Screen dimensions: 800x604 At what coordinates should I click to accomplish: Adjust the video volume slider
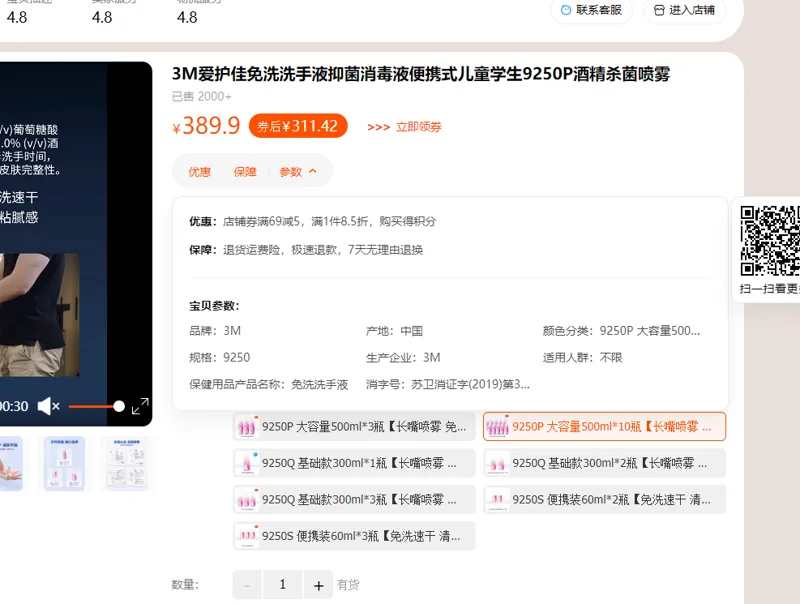96,406
